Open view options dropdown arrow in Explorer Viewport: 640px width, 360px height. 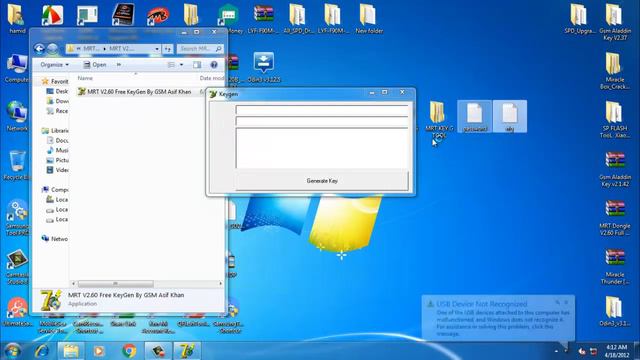(181, 64)
